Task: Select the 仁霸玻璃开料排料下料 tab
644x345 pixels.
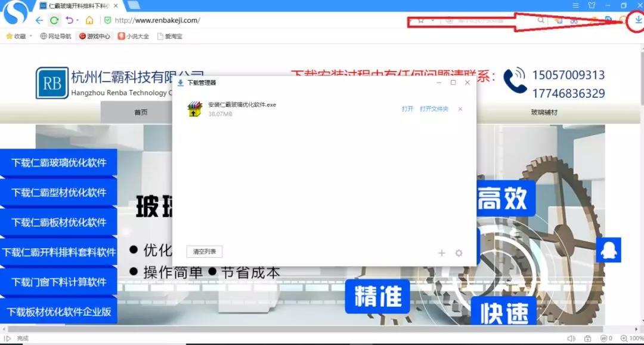Action: click(78, 6)
